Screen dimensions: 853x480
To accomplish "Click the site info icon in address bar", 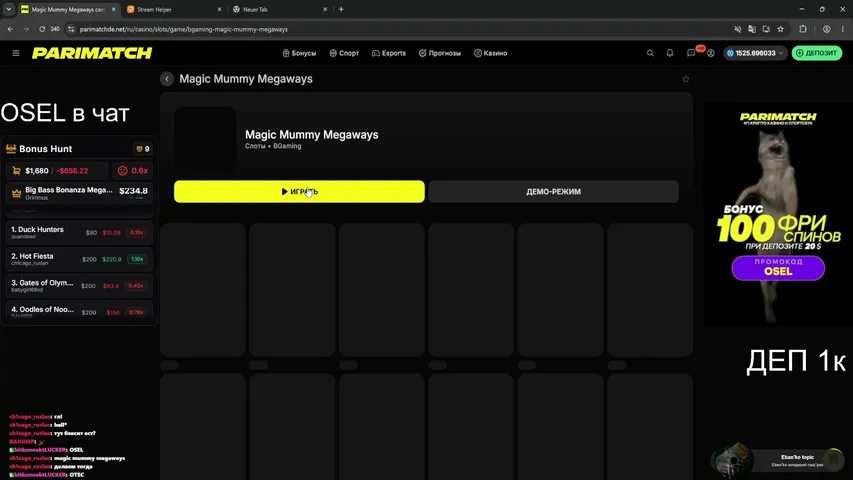I will coord(71,29).
